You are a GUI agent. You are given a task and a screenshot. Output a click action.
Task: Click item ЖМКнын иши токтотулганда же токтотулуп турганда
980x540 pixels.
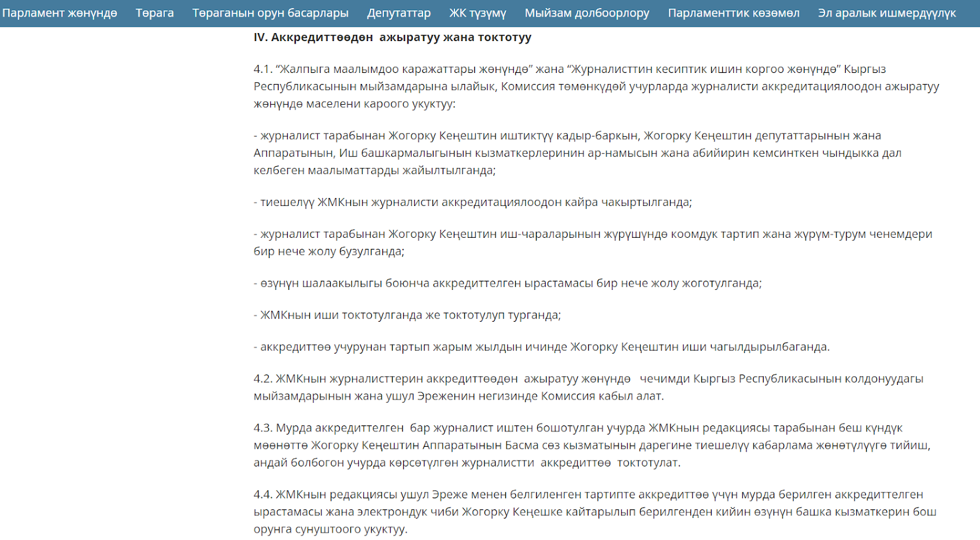pyautogui.click(x=407, y=315)
